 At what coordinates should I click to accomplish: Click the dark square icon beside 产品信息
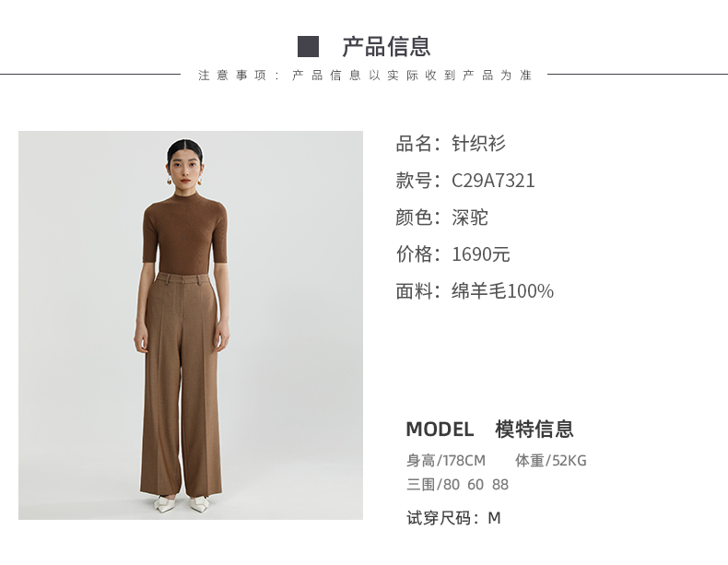[308, 46]
